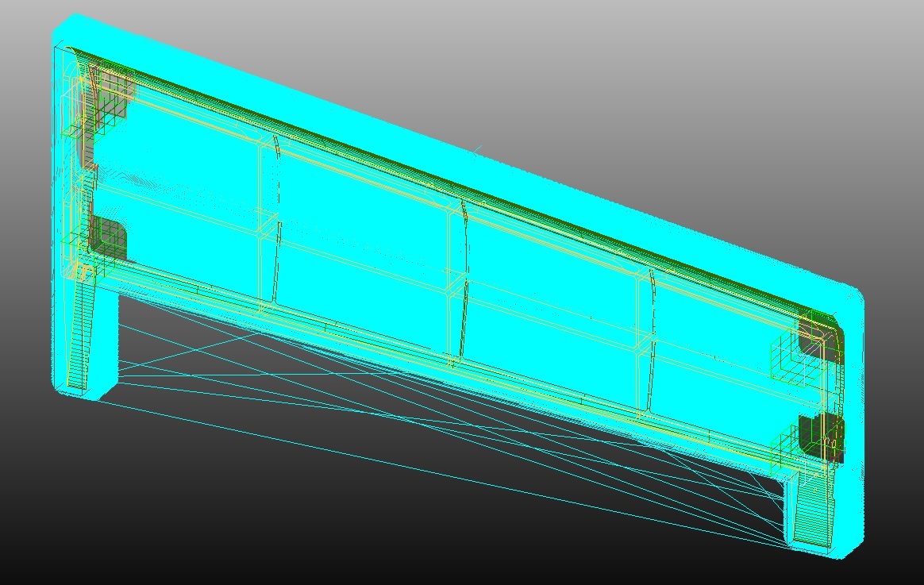Select the dark gray bracket at lower-left corner
The height and width of the screenshot is (585, 924).
pos(107,236)
